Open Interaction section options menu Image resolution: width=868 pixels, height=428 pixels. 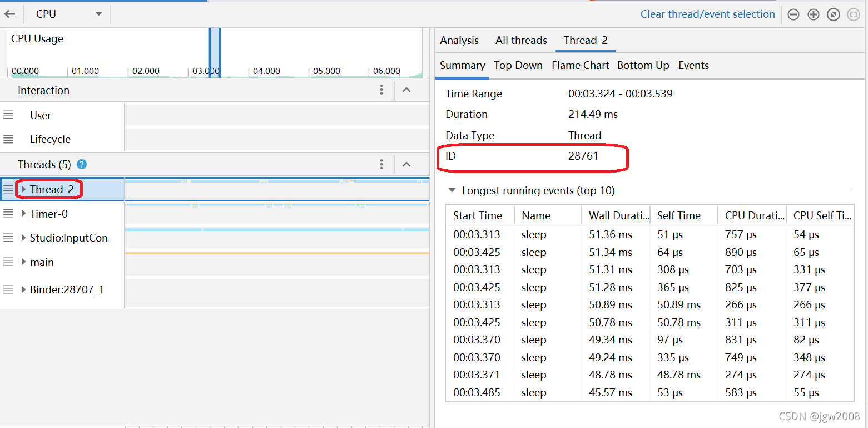pyautogui.click(x=381, y=90)
